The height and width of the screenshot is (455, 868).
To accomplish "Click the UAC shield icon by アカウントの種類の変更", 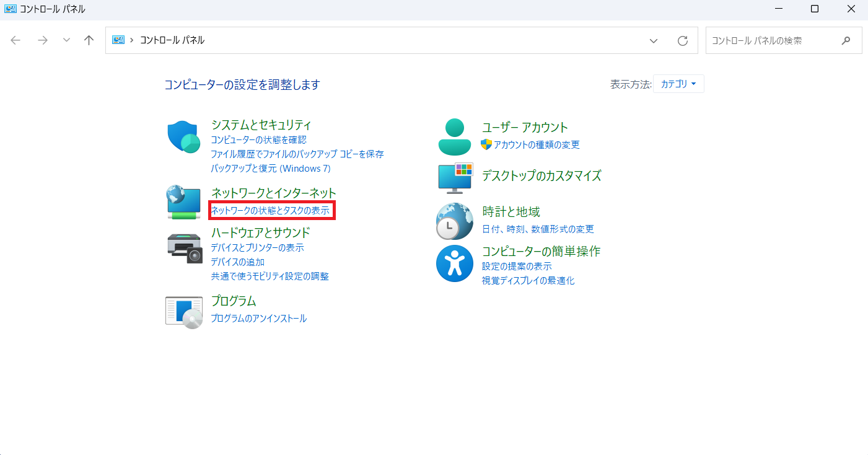I will pos(486,144).
